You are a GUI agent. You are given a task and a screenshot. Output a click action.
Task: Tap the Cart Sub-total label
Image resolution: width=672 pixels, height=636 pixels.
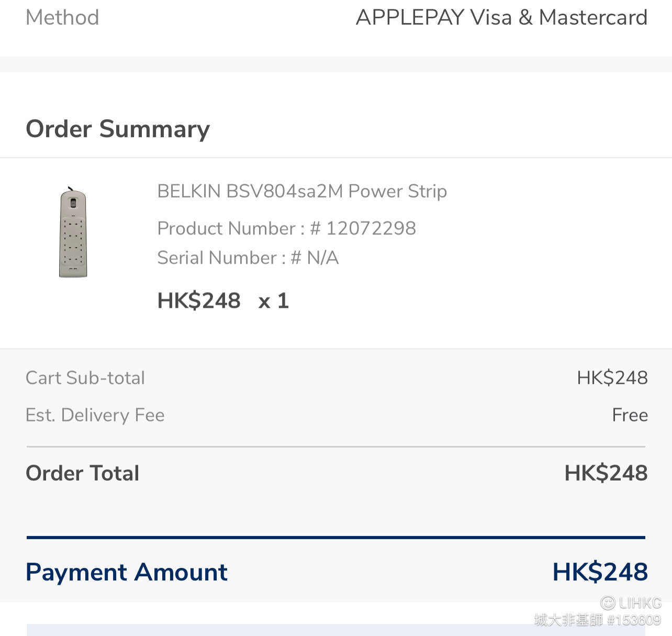(x=85, y=378)
